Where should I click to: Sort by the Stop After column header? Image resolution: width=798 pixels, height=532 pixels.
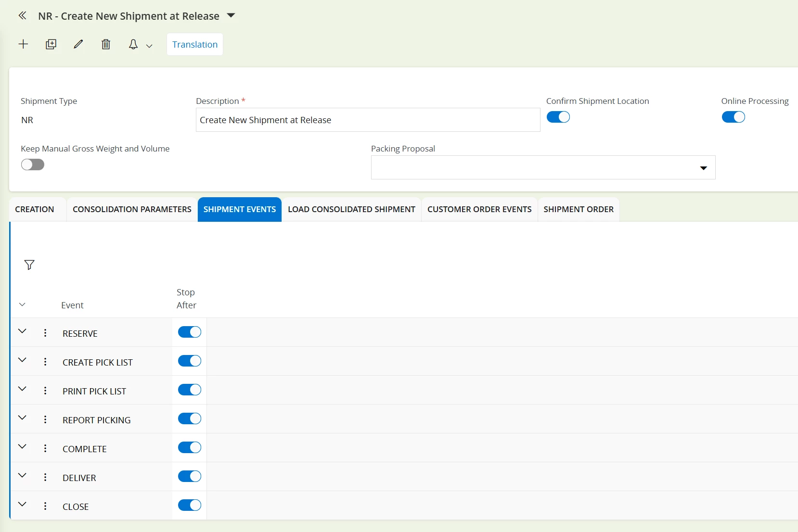point(186,299)
